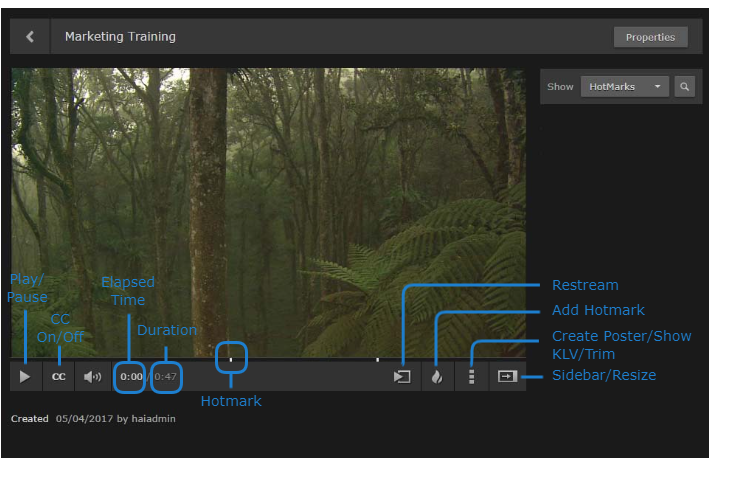Click the Marketing Training title
The height and width of the screenshot is (477, 741).
point(120,37)
